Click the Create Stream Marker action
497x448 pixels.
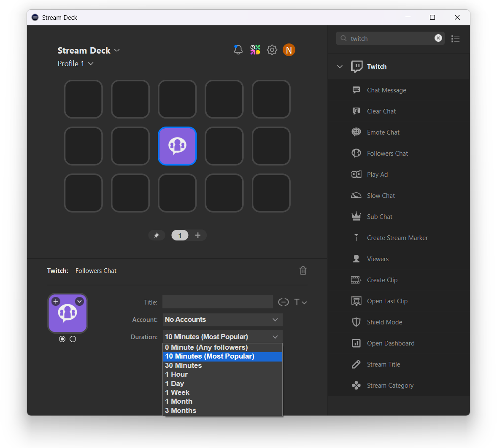pos(397,238)
